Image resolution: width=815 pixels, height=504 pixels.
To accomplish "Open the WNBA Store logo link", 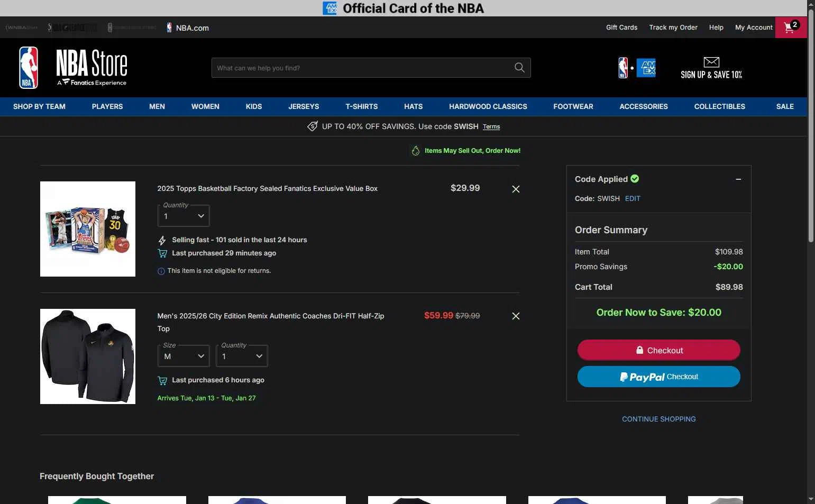I will point(22,28).
